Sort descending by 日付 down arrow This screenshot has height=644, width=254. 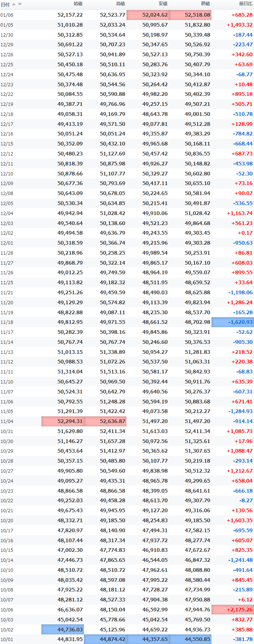(x=20, y=4)
